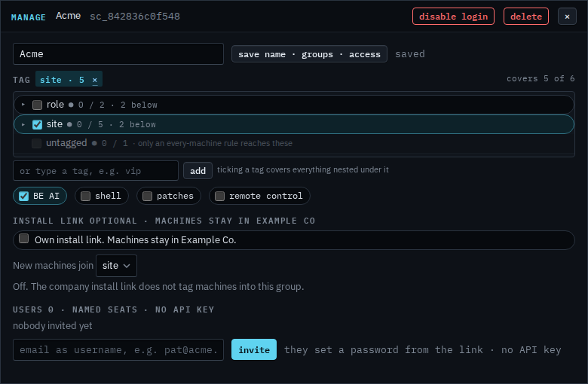The height and width of the screenshot is (384, 588).
Task: Untick the site tag checkbox
Action: click(x=37, y=124)
